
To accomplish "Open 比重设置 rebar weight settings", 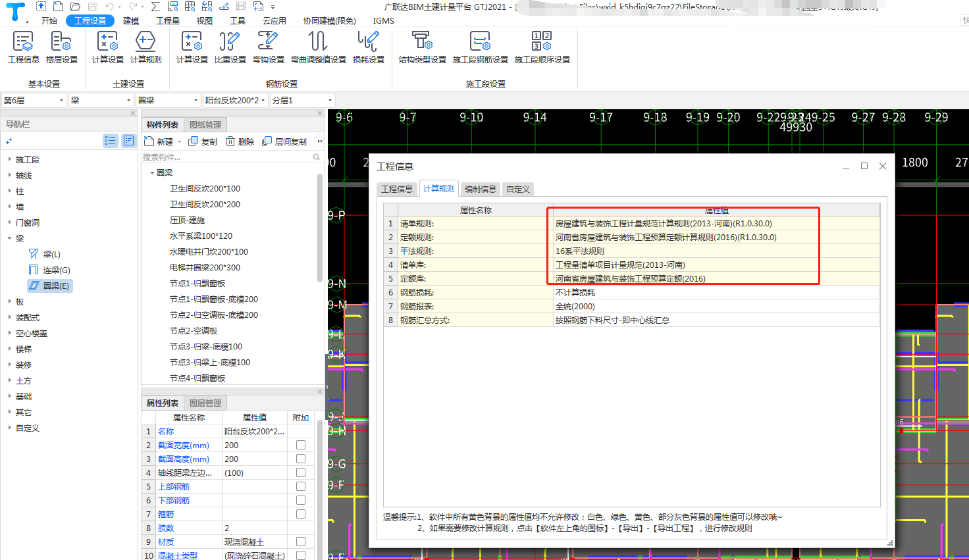I will [x=230, y=47].
